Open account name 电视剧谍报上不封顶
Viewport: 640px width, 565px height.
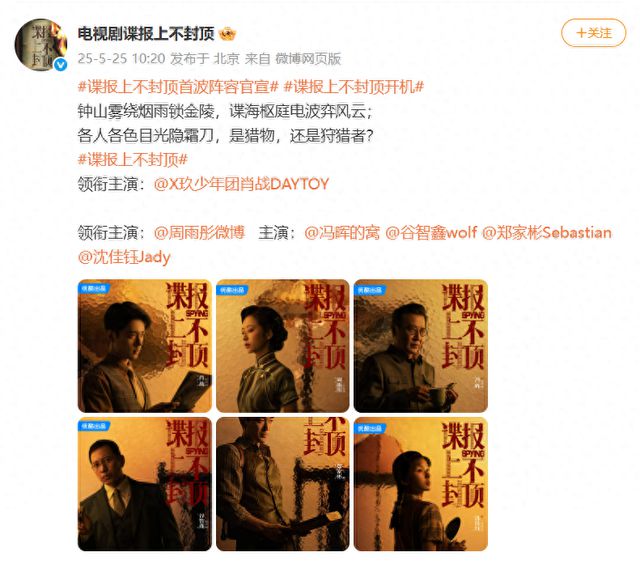coord(146,34)
